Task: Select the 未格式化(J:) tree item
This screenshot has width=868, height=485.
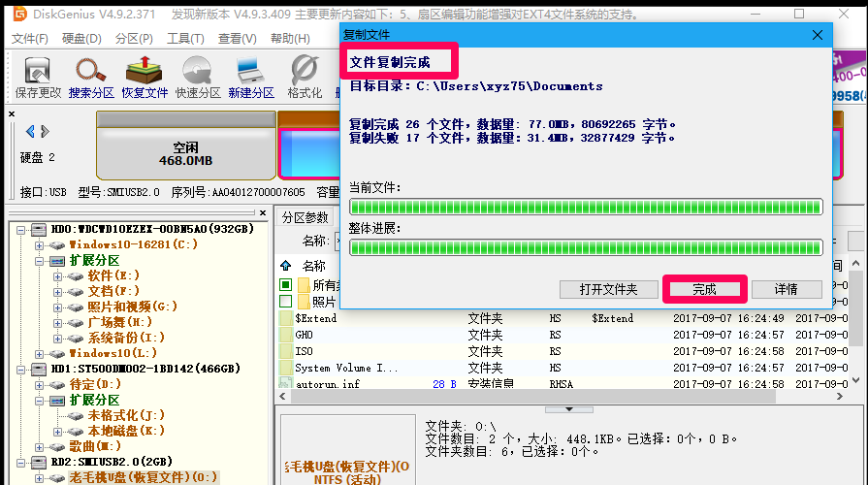Action: click(x=126, y=415)
